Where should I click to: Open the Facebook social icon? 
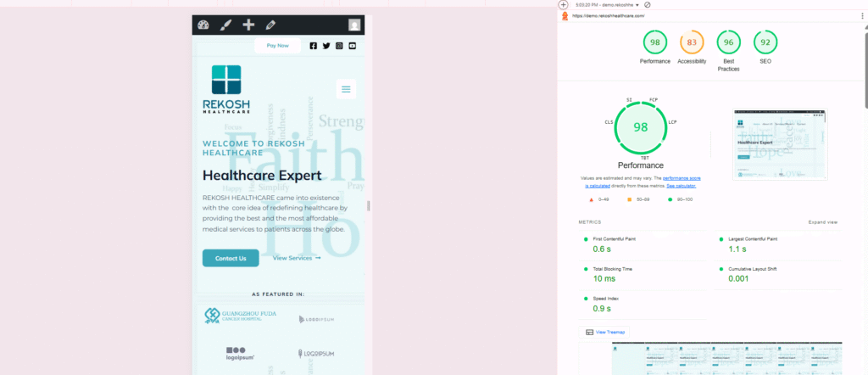314,46
